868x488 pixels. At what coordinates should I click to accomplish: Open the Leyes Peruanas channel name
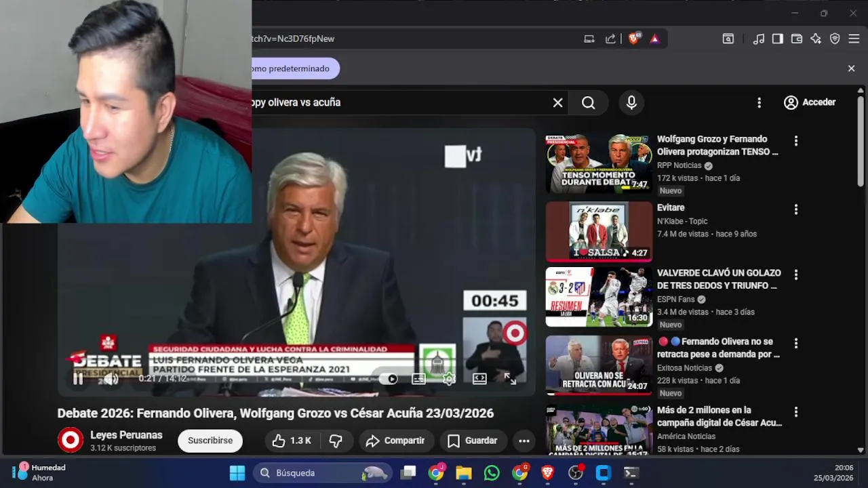(x=126, y=435)
